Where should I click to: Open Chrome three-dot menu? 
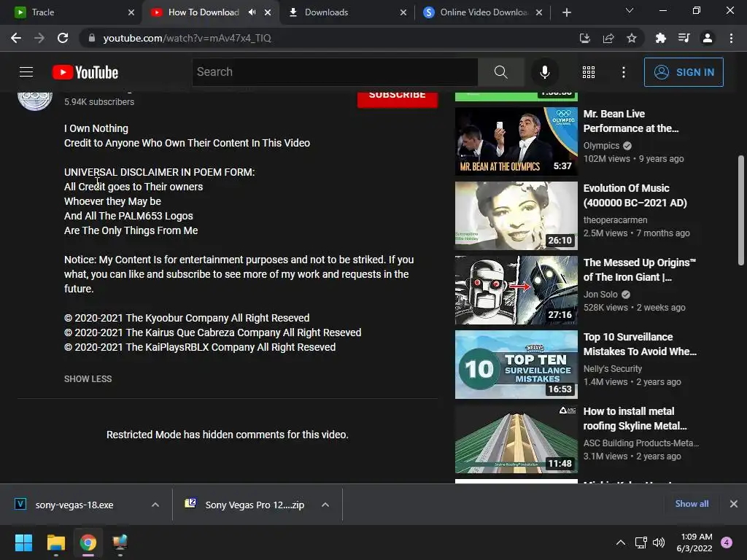731,38
